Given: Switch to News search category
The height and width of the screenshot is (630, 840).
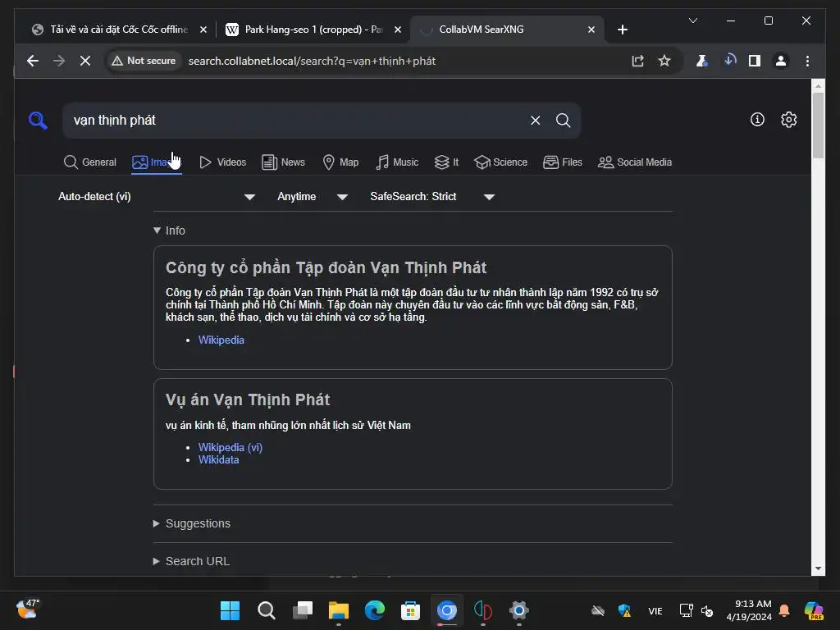Looking at the screenshot, I should pyautogui.click(x=283, y=162).
